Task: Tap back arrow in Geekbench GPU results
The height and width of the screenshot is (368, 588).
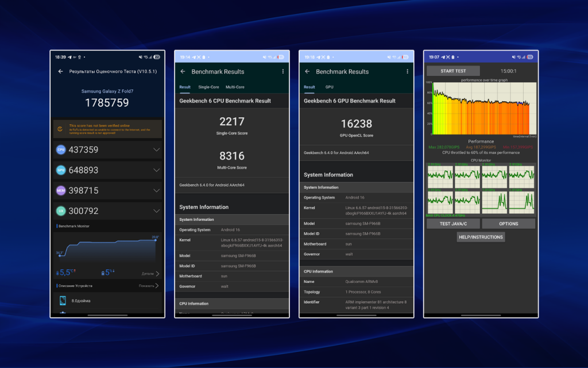Action: point(307,71)
